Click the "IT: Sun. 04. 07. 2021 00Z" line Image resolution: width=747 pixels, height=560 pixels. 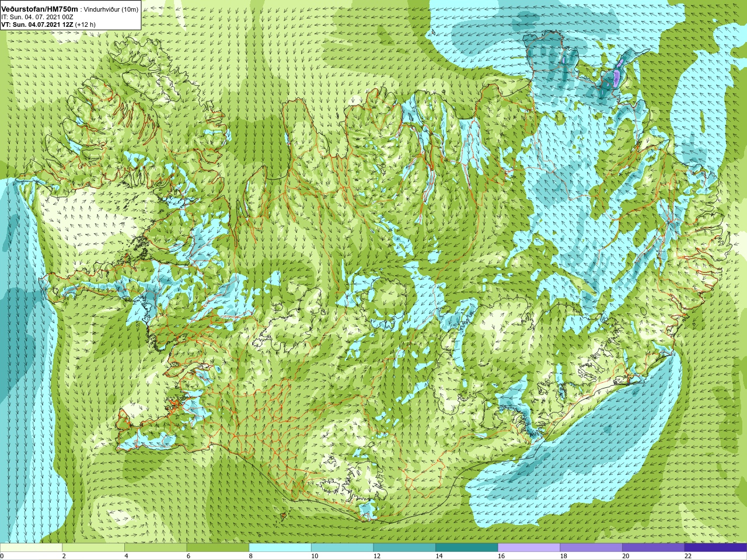37,17
